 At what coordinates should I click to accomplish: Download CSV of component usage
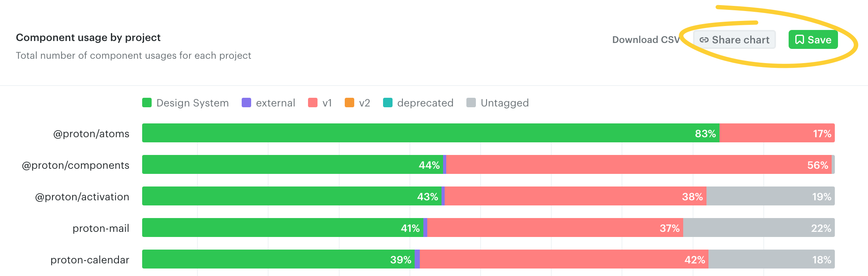tap(646, 40)
